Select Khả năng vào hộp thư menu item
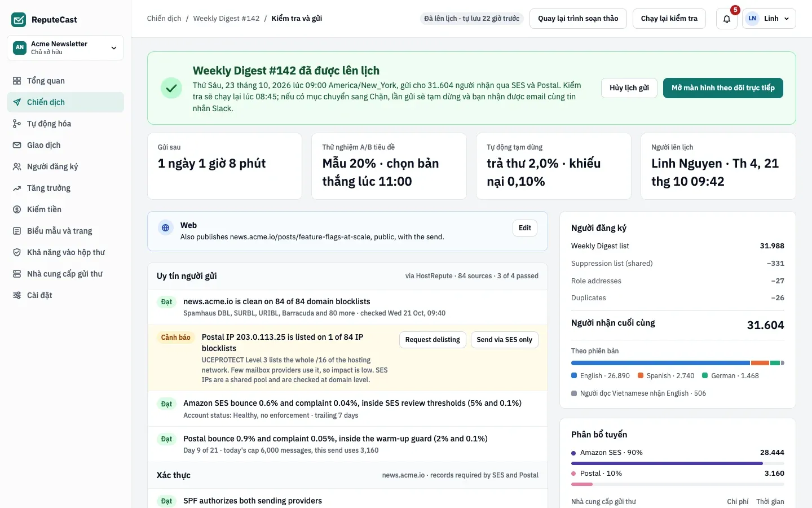The height and width of the screenshot is (508, 812). (65, 252)
